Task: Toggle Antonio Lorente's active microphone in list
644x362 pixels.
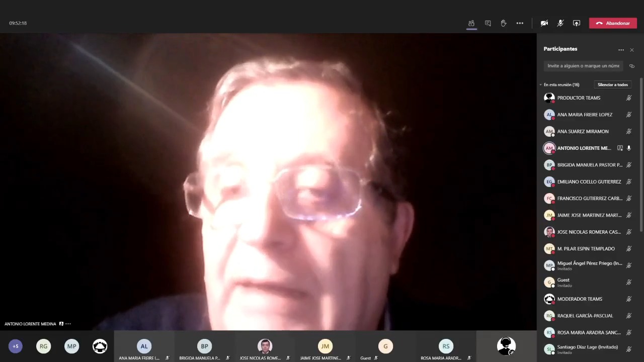Action: [x=628, y=148]
